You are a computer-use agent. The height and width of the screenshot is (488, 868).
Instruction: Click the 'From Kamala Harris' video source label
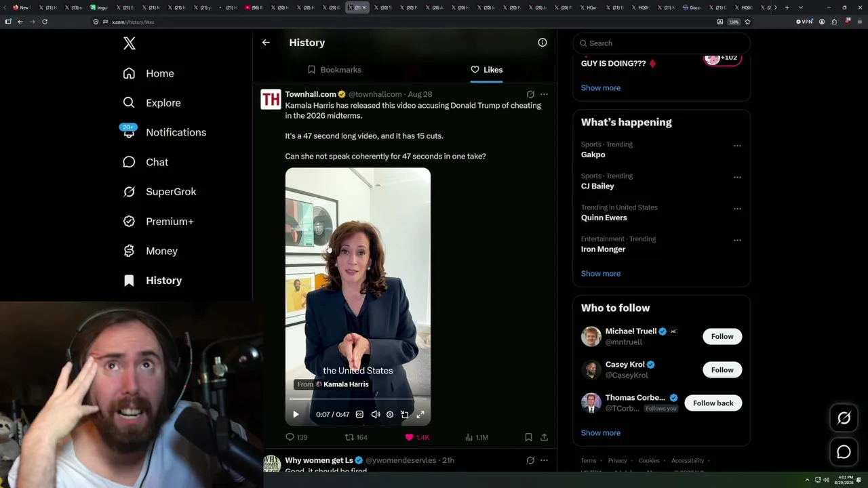pos(333,384)
